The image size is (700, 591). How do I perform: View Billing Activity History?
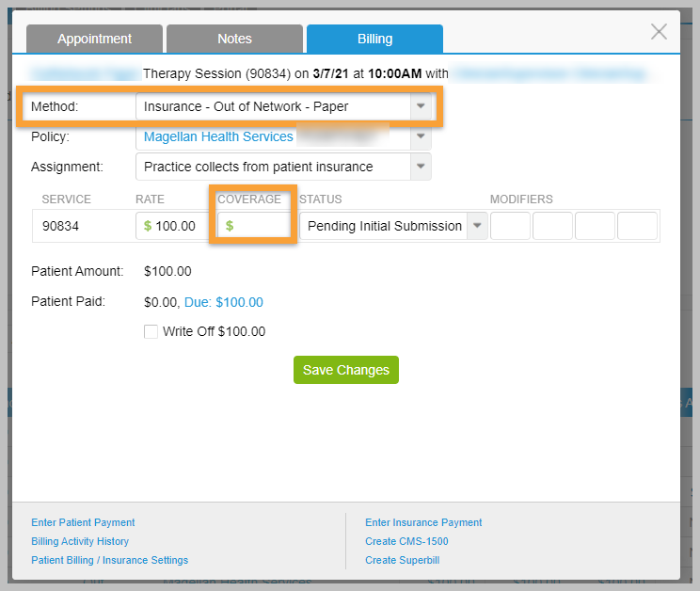pyautogui.click(x=80, y=541)
